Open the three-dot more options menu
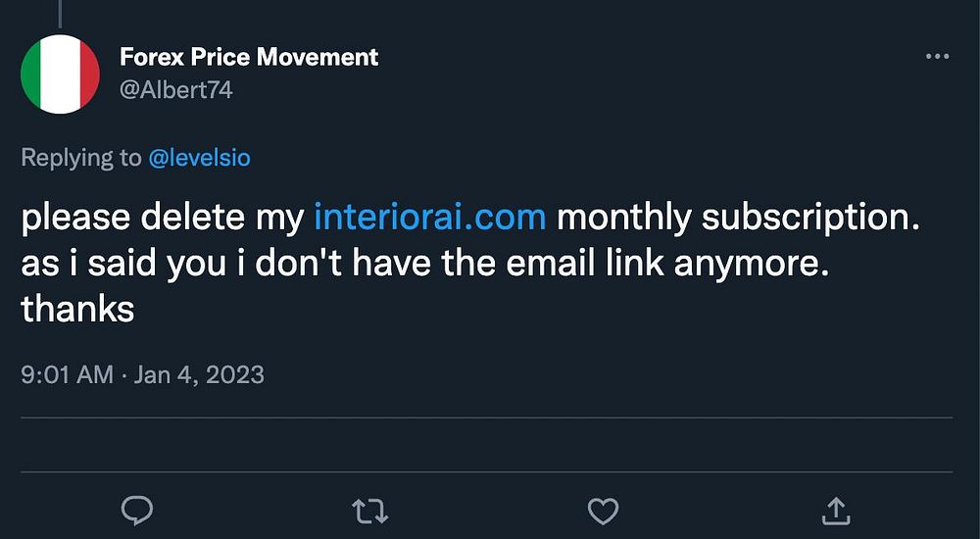 tap(938, 57)
